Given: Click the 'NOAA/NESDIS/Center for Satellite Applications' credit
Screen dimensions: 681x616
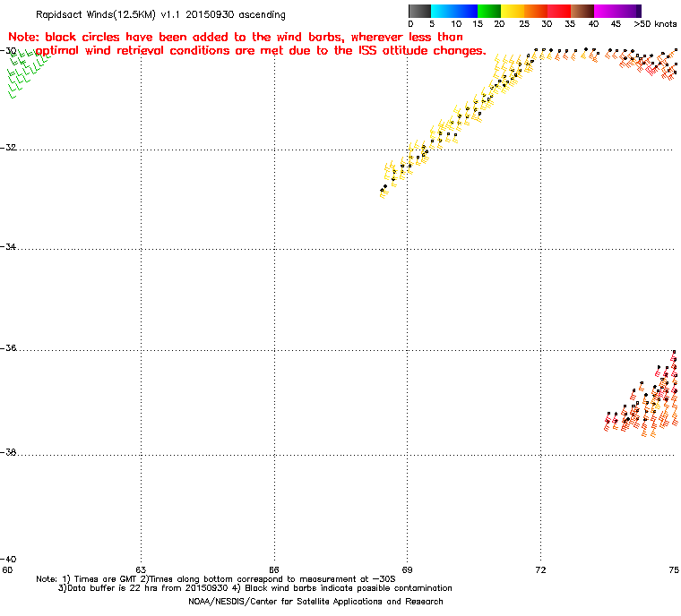Looking at the screenshot, I should [315, 602].
